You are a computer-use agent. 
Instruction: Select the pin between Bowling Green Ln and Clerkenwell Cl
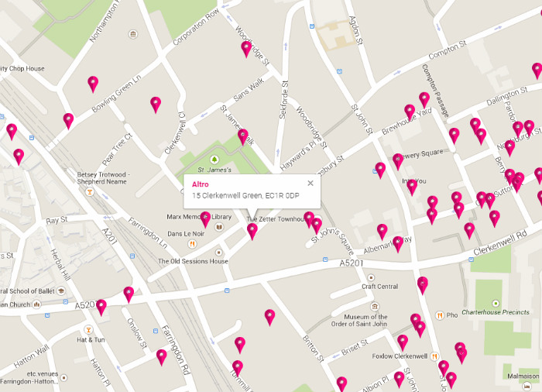156,105
